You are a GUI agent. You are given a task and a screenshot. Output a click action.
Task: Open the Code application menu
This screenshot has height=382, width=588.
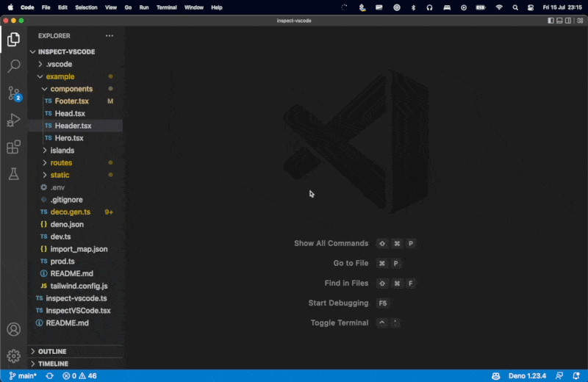pos(27,7)
